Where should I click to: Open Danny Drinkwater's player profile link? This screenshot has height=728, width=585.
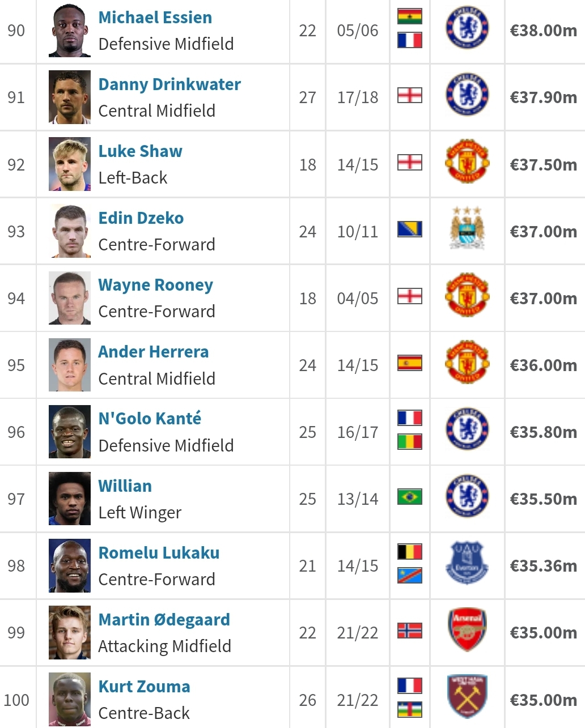click(169, 84)
